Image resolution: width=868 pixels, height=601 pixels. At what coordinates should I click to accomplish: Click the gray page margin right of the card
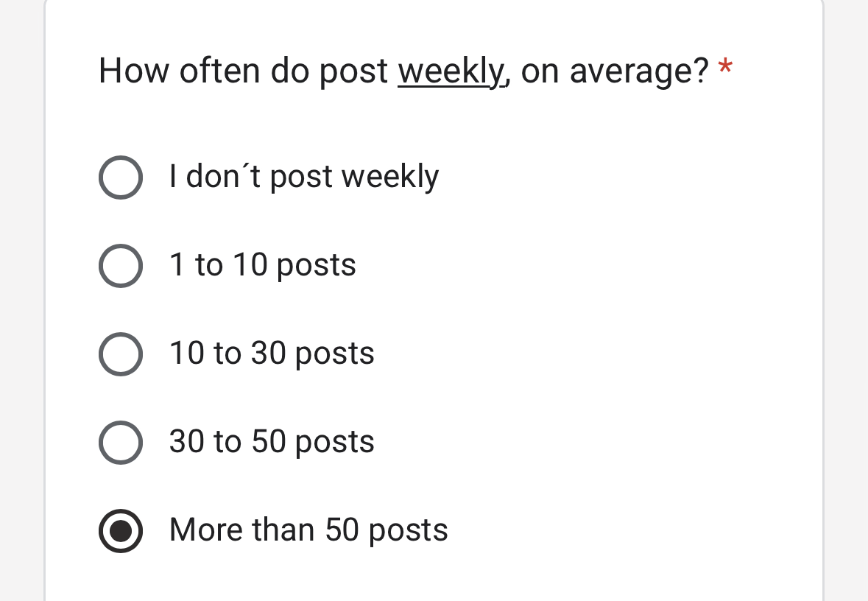coord(846,295)
